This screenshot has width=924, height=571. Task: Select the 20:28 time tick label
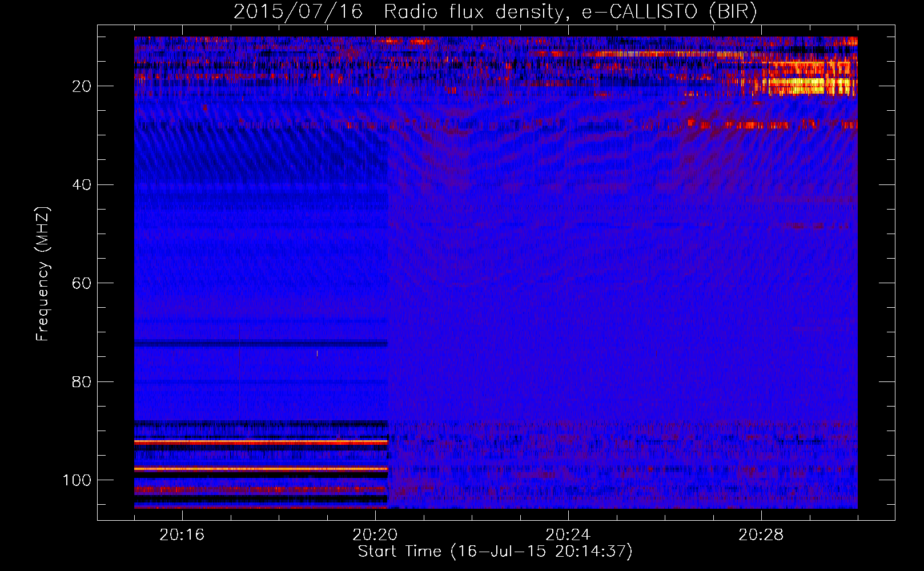point(761,535)
